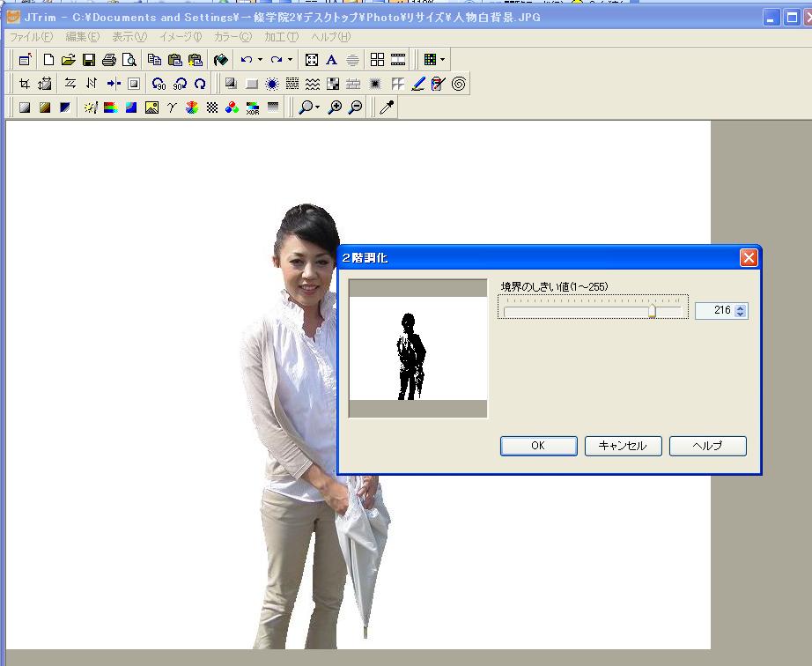The image size is (812, 666).
Task: Click the resize image icon
Action: pyautogui.click(x=45, y=84)
